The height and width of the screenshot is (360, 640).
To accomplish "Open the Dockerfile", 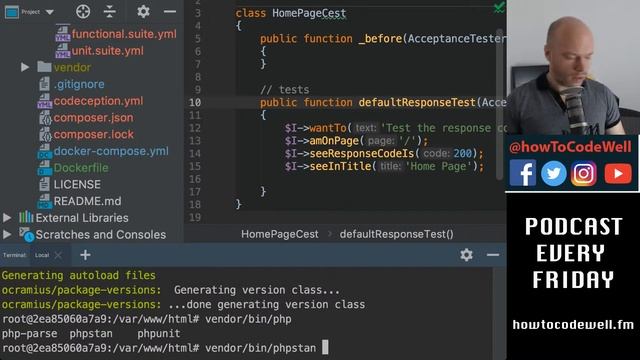I will (x=81, y=168).
